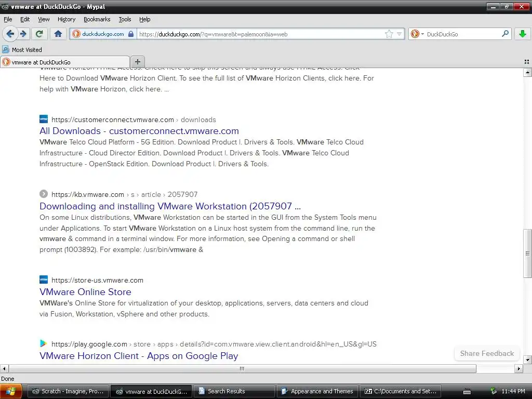This screenshot has height=399, width=532.
Task: Select the vmware at DuckDuckGo tab
Action: coord(65,62)
